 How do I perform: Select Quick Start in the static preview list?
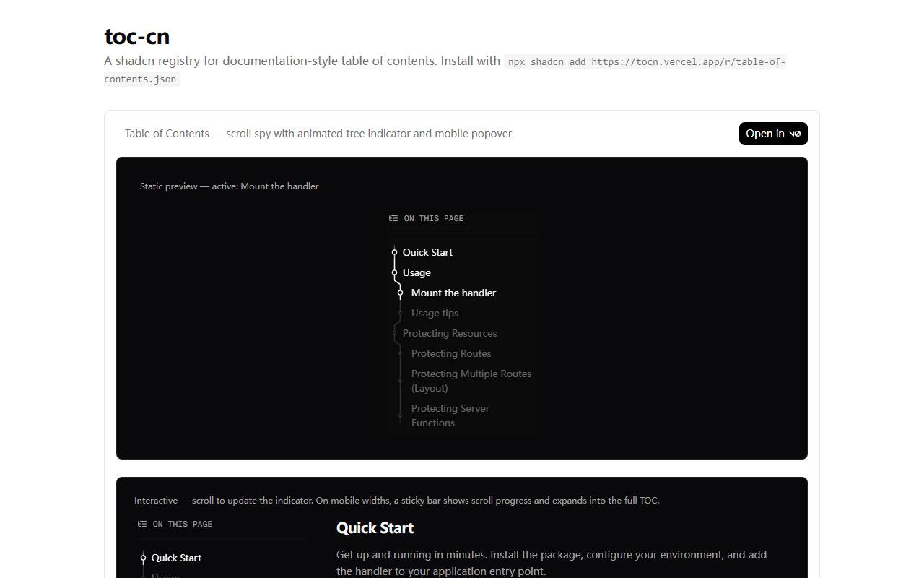point(427,252)
